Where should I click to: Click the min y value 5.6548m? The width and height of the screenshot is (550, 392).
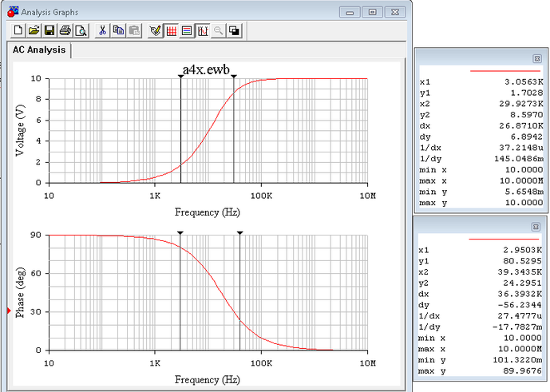[x=524, y=192]
